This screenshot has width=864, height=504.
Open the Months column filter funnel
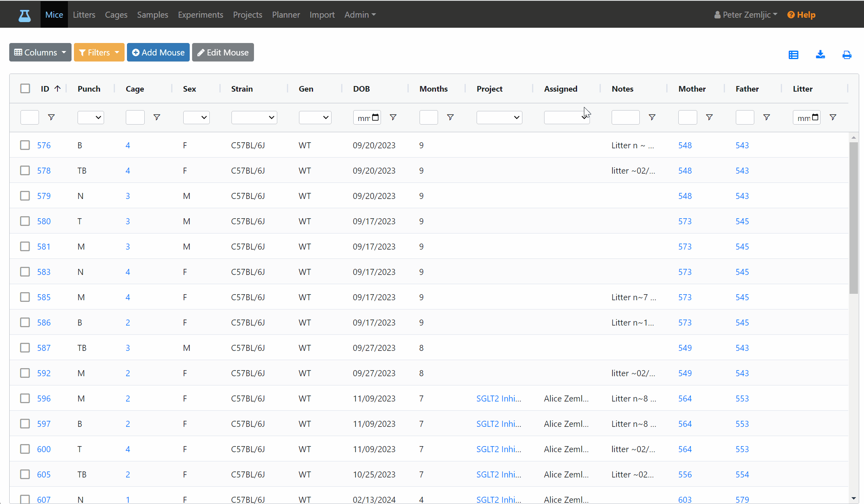[x=450, y=117]
